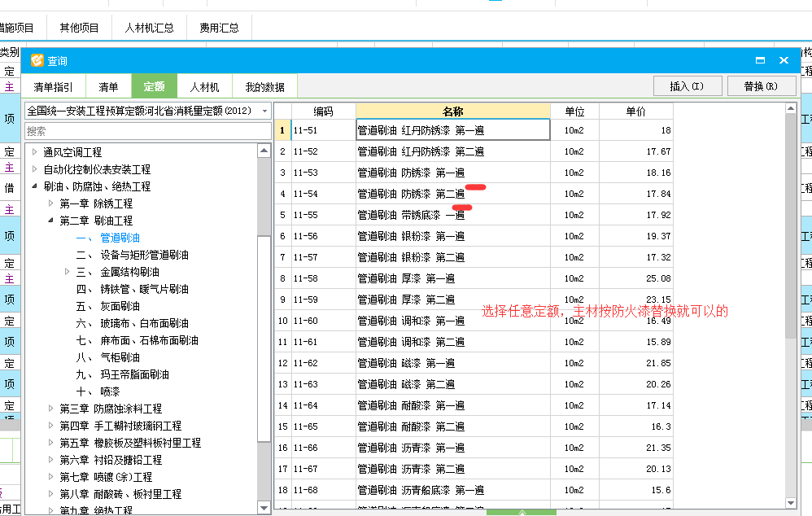Select row 11-66 沥青漆 第一遍
The height and width of the screenshot is (516, 812).
click(x=474, y=448)
